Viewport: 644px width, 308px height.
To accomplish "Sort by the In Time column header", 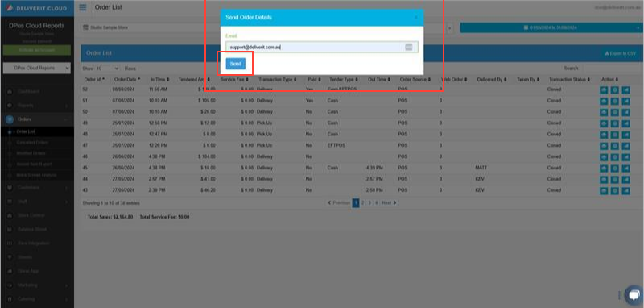I will [x=159, y=79].
